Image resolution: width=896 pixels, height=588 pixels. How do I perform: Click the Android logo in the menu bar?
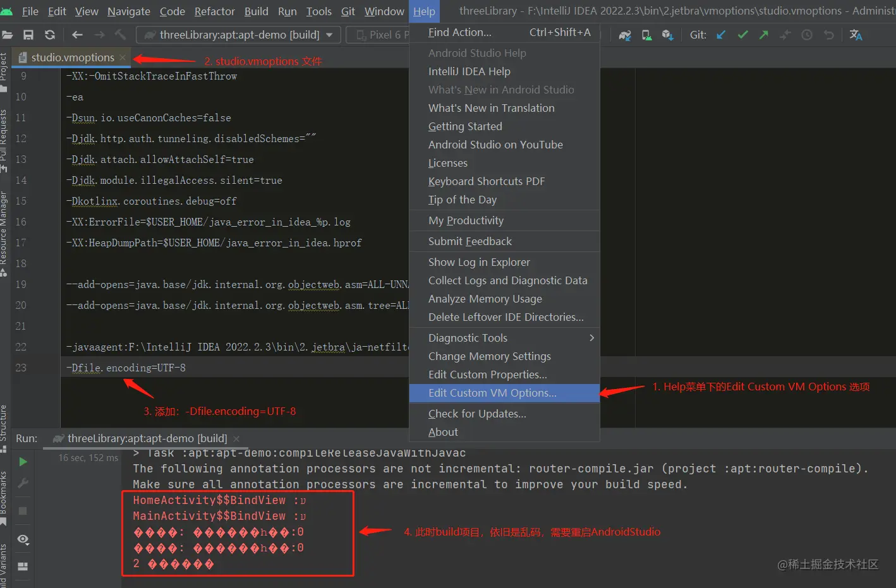pyautogui.click(x=7, y=11)
